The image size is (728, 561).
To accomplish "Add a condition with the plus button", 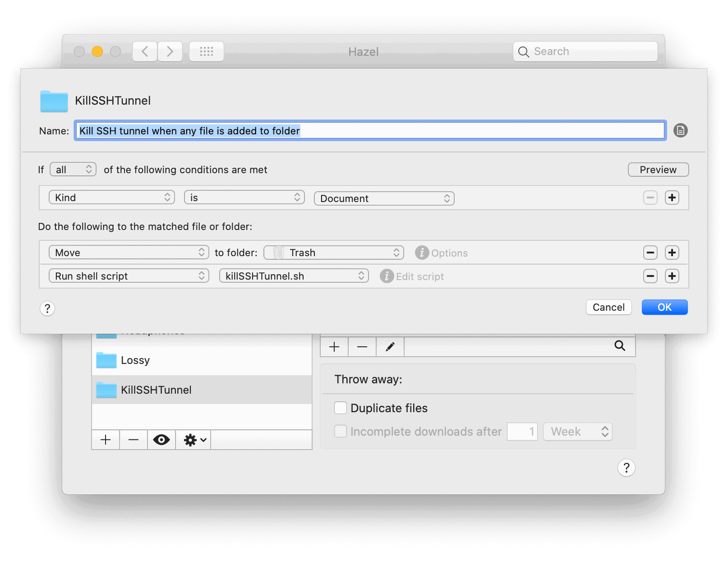I will [x=672, y=197].
